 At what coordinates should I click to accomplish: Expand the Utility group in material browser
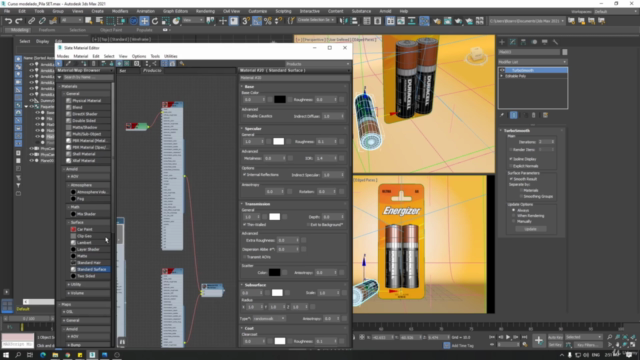click(x=76, y=284)
